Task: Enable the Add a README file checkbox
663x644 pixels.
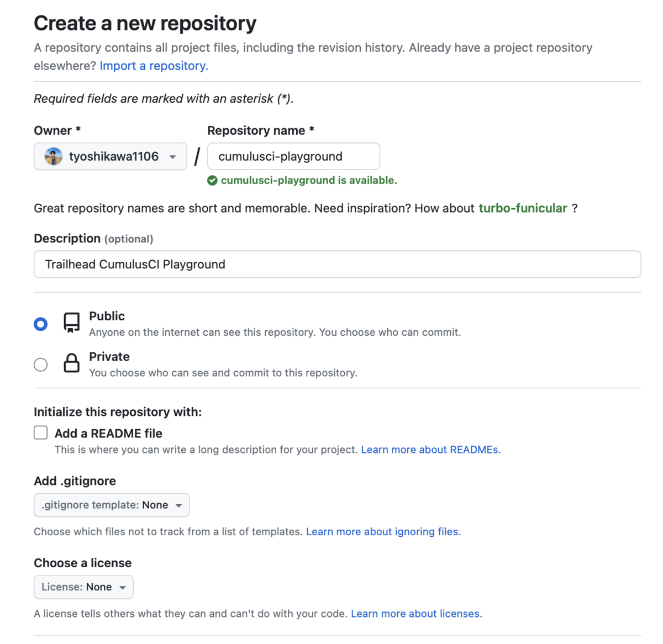Action: (41, 432)
